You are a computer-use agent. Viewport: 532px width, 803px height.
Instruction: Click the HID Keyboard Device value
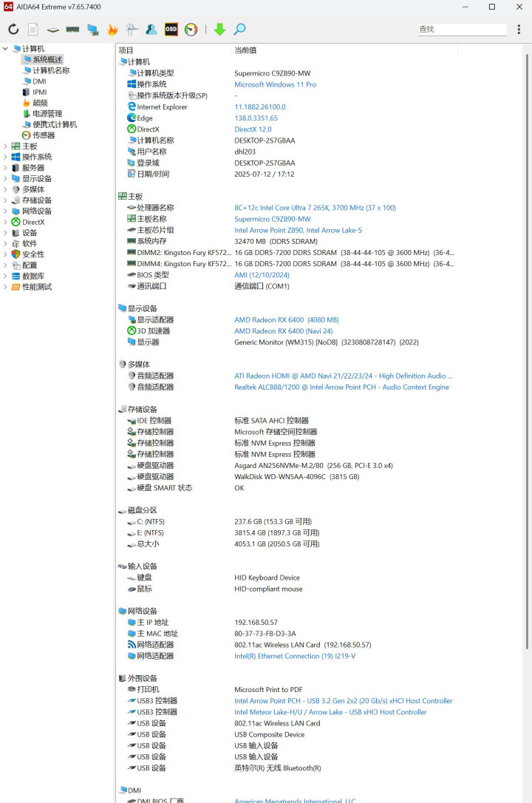pos(267,577)
